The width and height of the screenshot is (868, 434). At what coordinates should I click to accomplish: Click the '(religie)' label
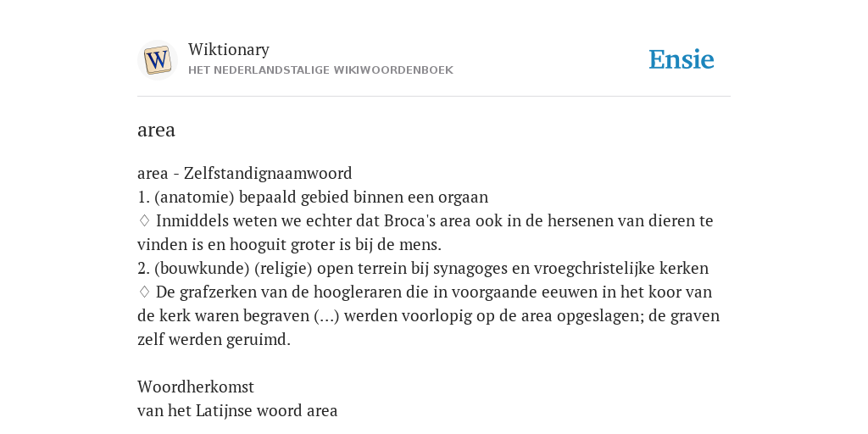(283, 268)
